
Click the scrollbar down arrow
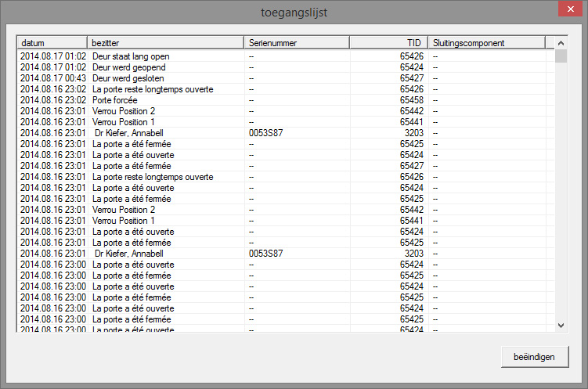point(561,325)
